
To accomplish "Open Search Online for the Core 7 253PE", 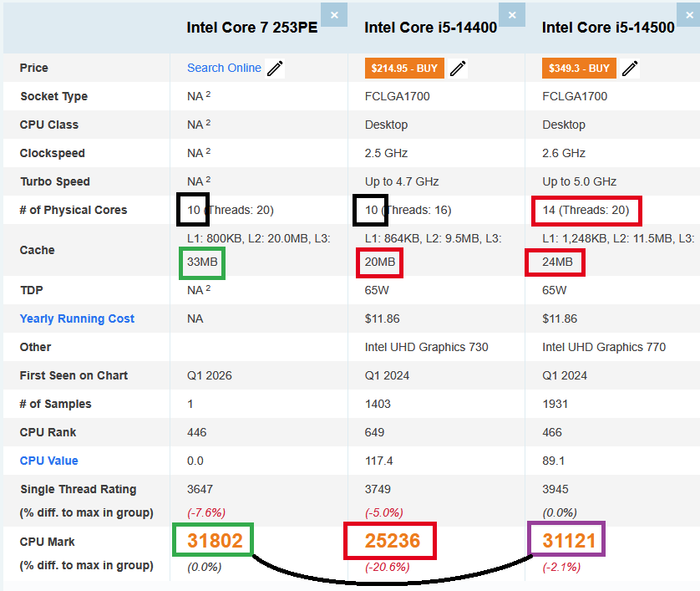I will coord(224,68).
